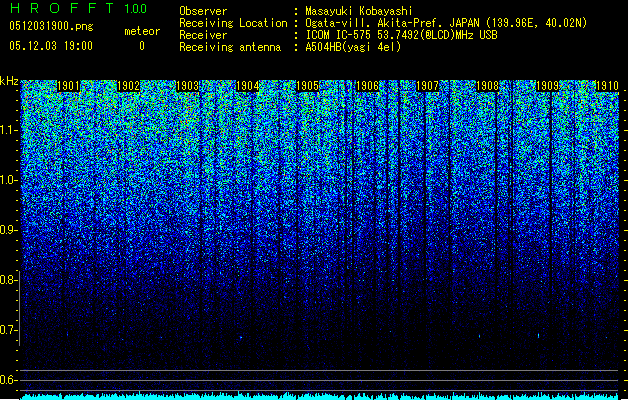
Task: Click observer name Masayuki Kobayashi
Action: [359, 11]
